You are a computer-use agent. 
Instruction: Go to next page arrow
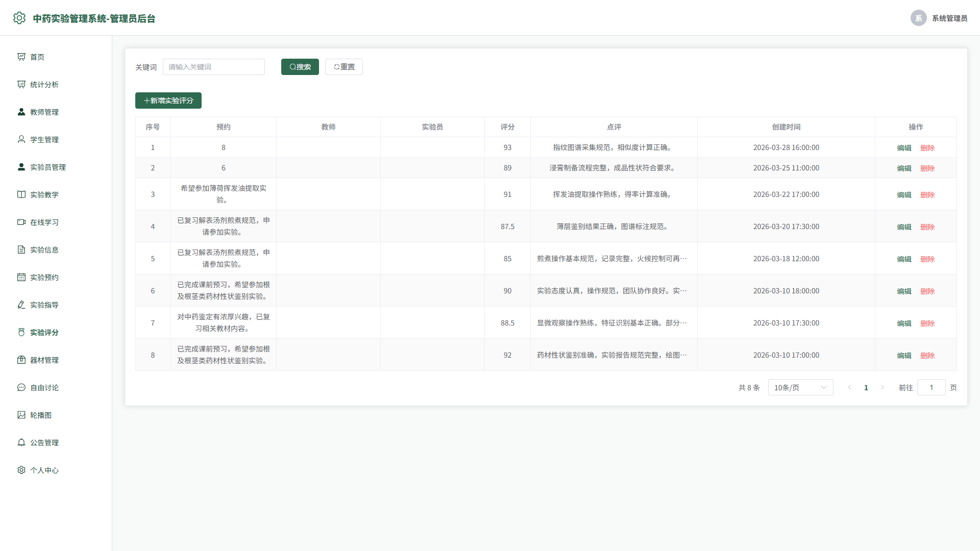point(883,388)
